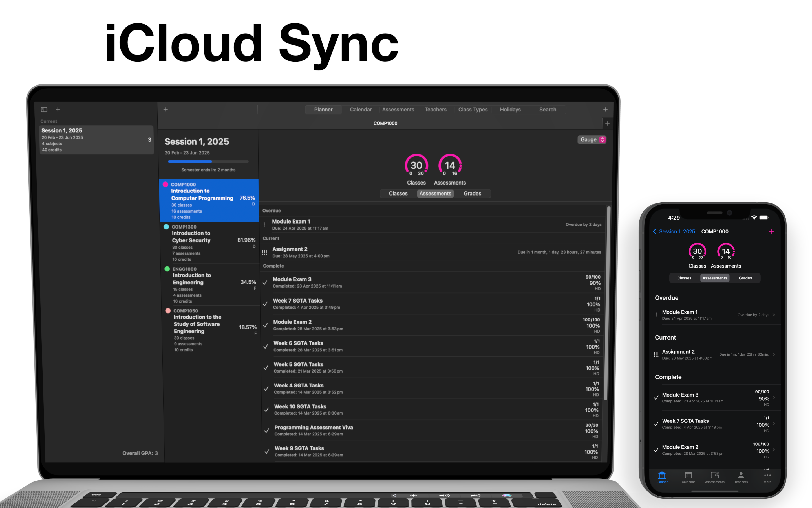Click the plus on the COMP1000 title bar
This screenshot has height=508, width=812.
click(607, 124)
